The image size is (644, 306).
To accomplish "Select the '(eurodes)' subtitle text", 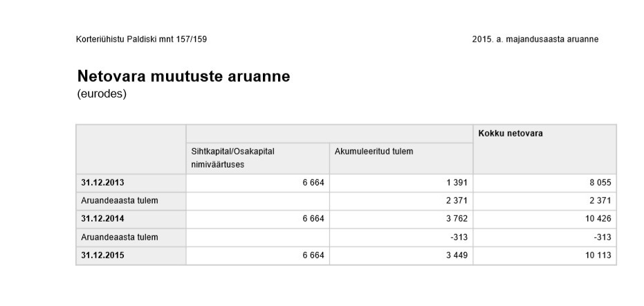I will click(102, 94).
